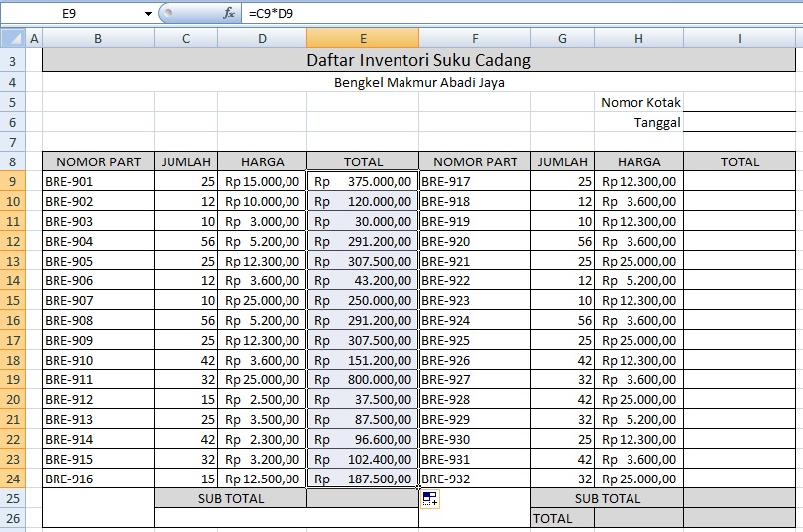Click 'Bengkel Makmur Abadi Jaya' subtitle
The width and height of the screenshot is (803, 532).
[419, 82]
